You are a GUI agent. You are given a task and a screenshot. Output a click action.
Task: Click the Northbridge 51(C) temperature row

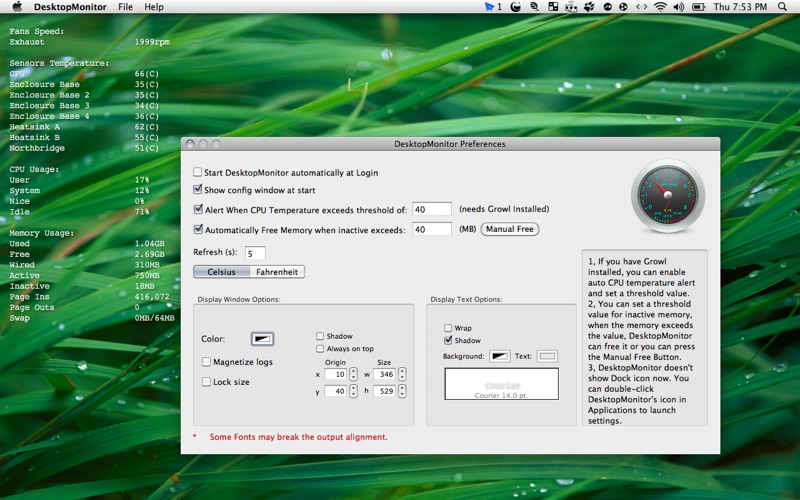84,148
